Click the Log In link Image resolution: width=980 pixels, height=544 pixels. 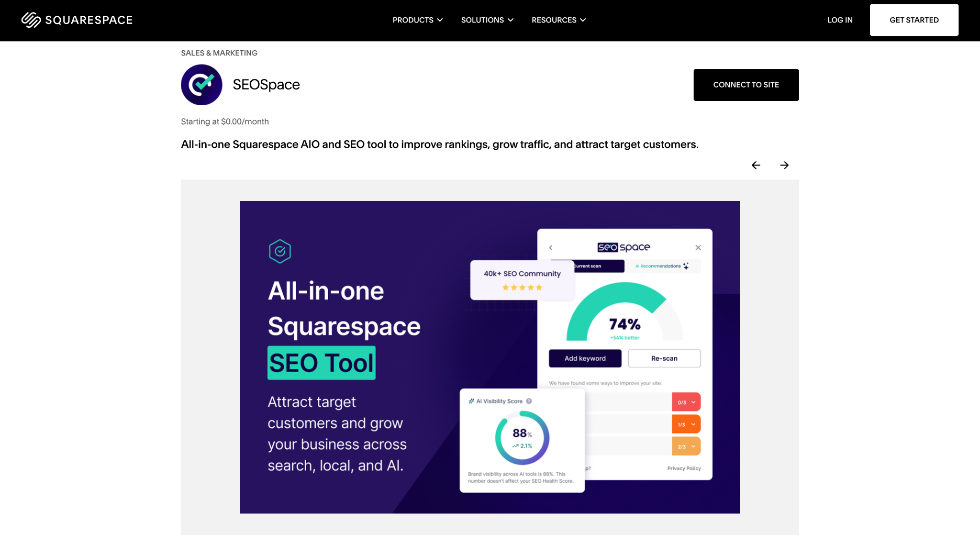(x=840, y=20)
